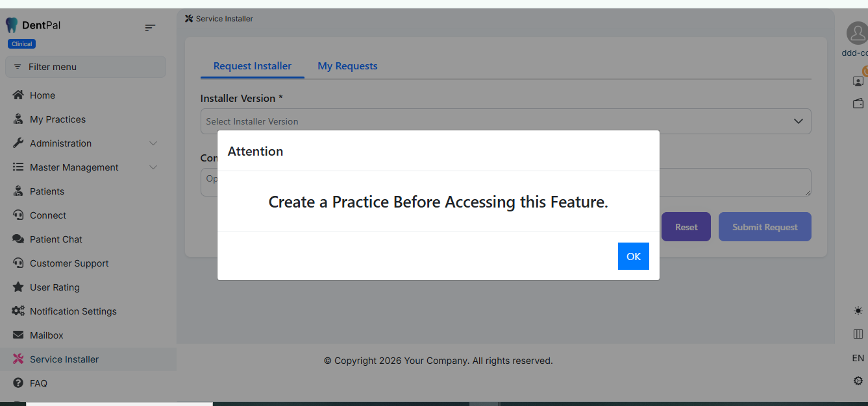Click the Filter menu search field
Viewport: 868px width, 406px height.
tap(86, 67)
